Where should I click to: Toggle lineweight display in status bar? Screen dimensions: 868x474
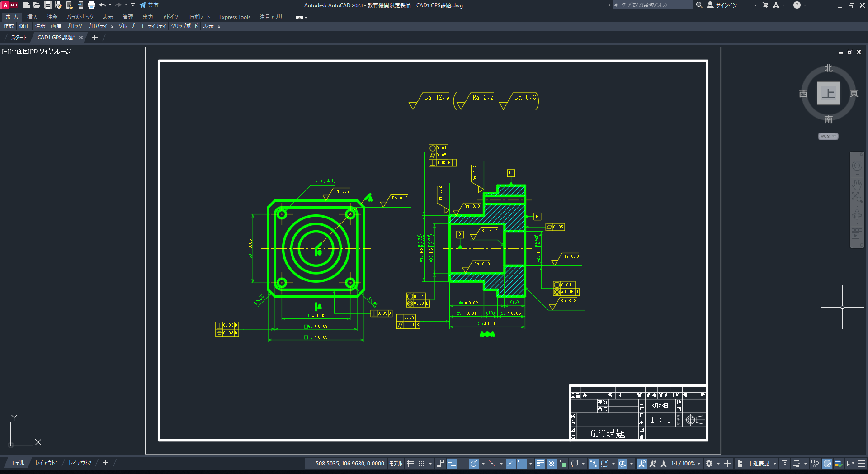point(540,463)
